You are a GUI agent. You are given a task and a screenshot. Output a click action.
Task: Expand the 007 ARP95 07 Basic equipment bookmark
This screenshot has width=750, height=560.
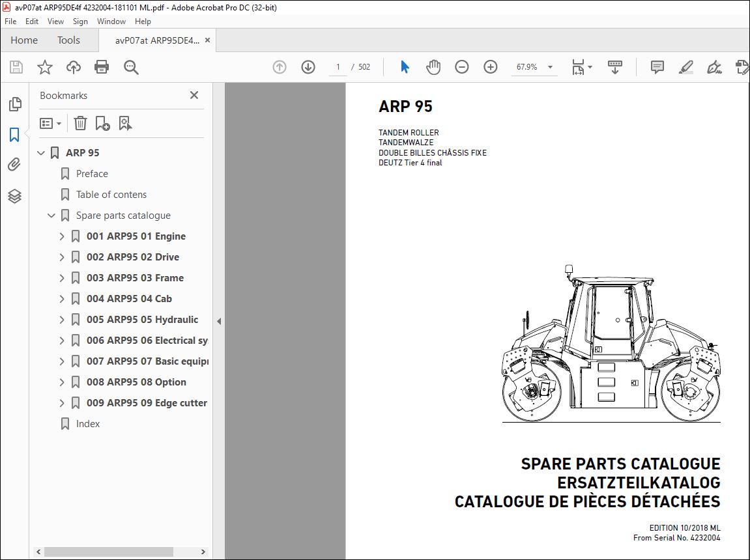(62, 361)
